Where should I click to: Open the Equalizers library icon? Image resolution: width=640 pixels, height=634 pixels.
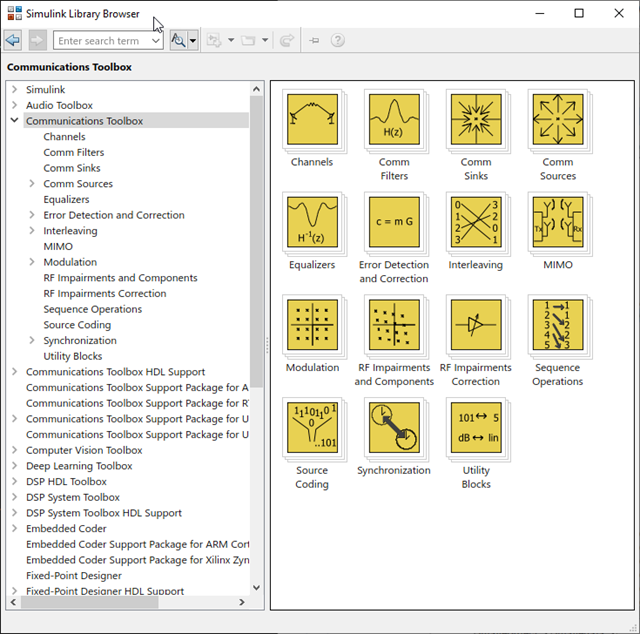tap(312, 222)
